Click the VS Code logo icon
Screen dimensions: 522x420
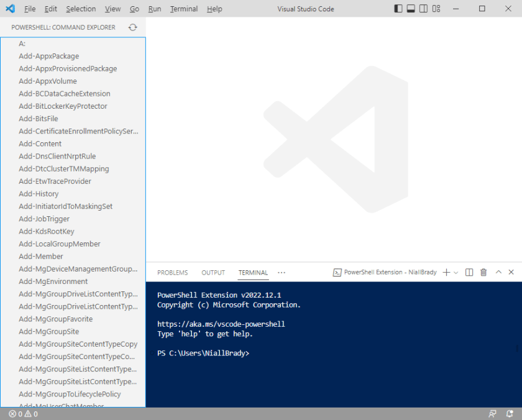pyautogui.click(x=10, y=9)
